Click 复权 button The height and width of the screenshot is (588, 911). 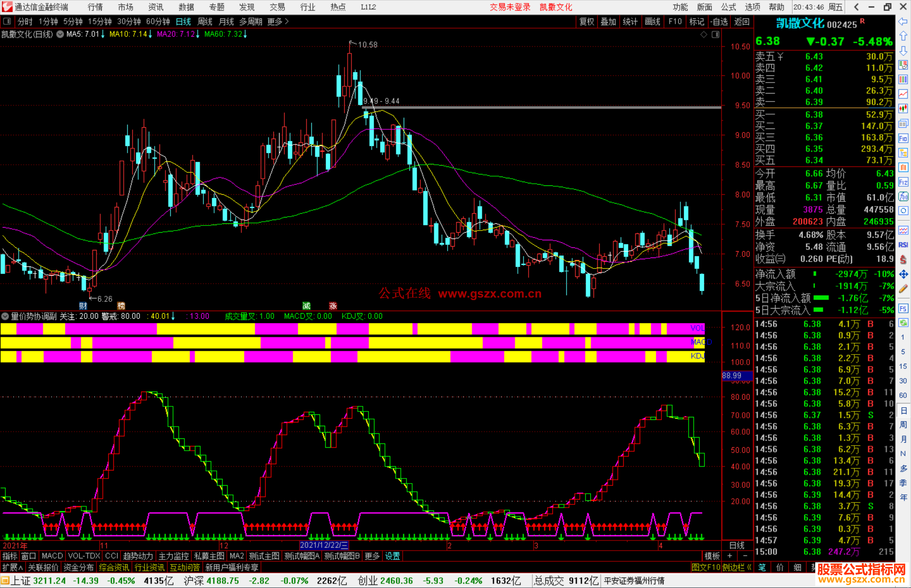587,21
